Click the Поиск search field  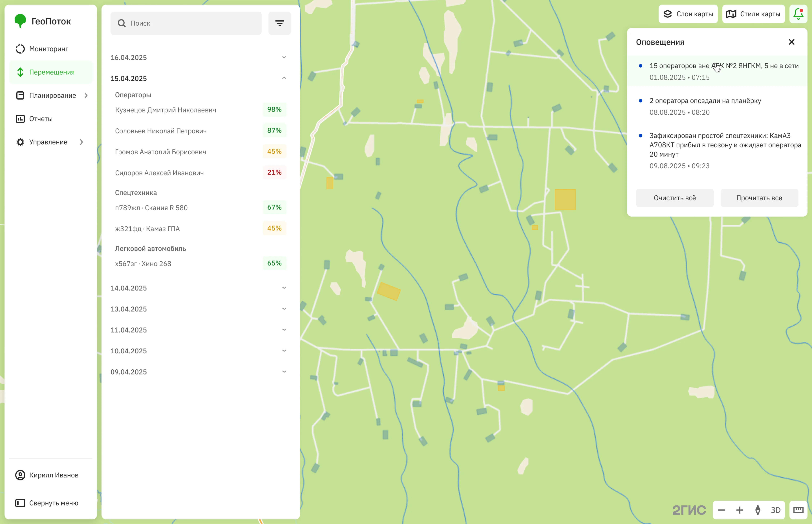click(191, 23)
